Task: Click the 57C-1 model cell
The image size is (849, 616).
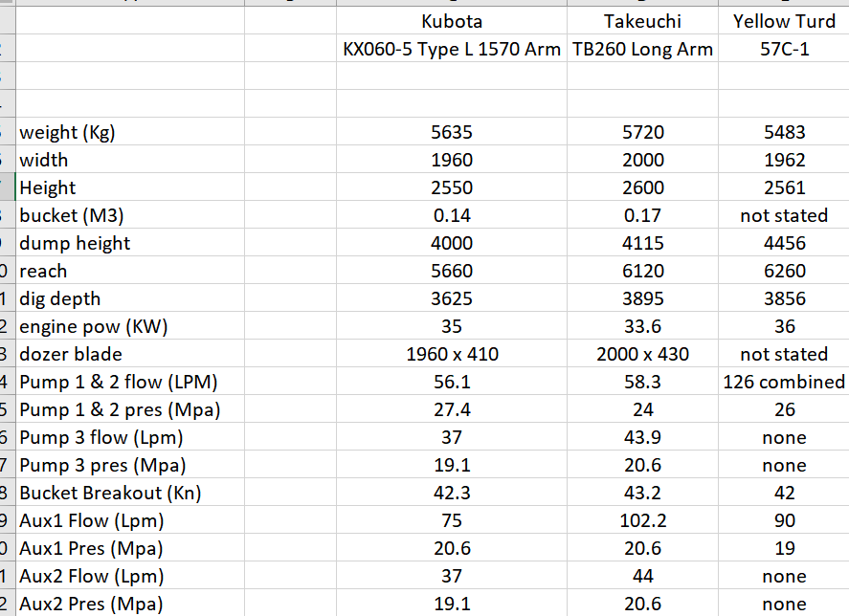Action: 784,49
